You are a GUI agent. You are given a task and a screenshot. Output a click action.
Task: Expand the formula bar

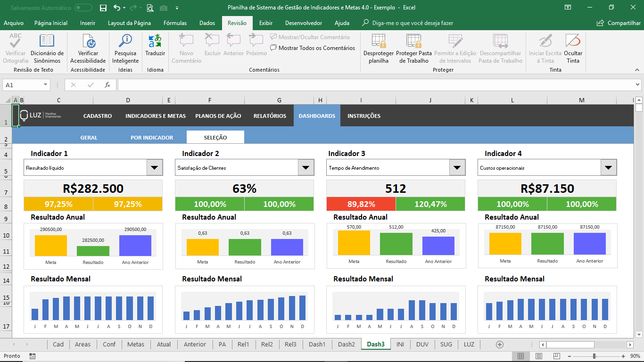coord(637,85)
